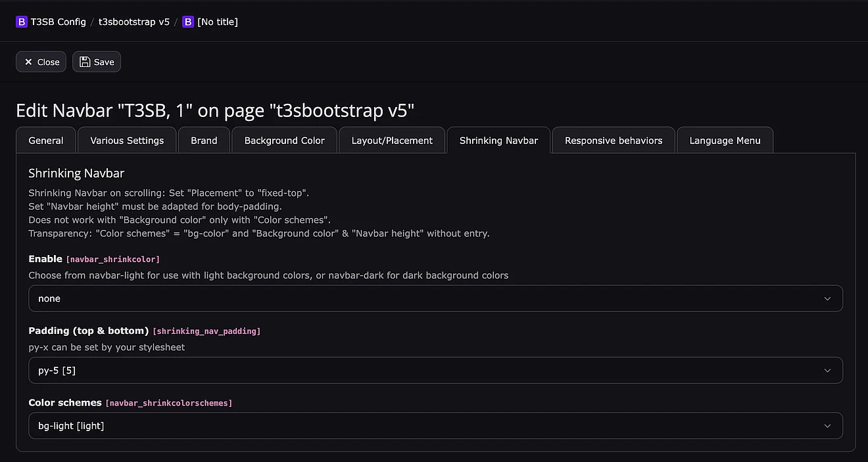Click the T3SB Config breadcrumb text
This screenshot has width=868, height=462.
point(59,22)
